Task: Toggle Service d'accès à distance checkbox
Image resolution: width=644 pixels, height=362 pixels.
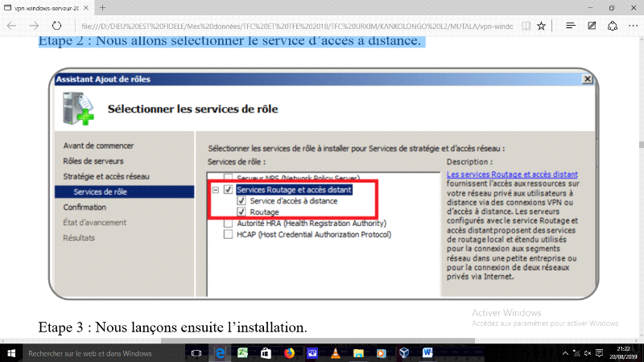Action: point(241,200)
